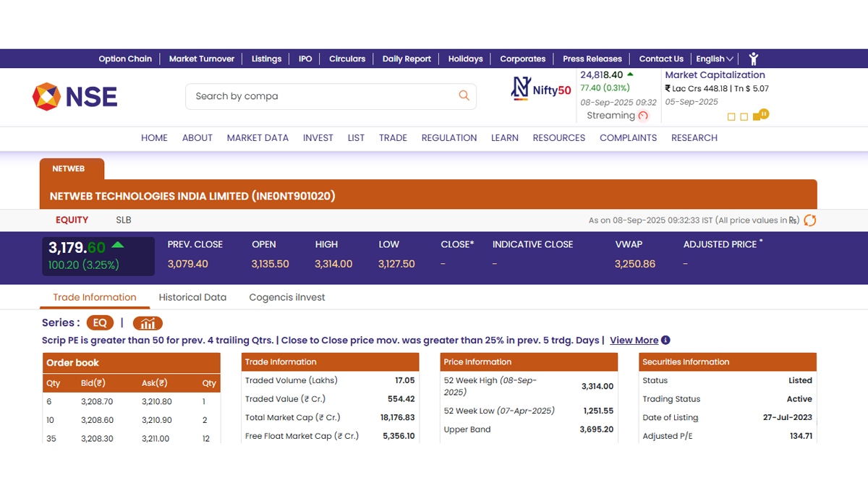Viewport: 868px width, 488px height.
Task: Open the Cogencis iInvest tab
Action: (287, 297)
